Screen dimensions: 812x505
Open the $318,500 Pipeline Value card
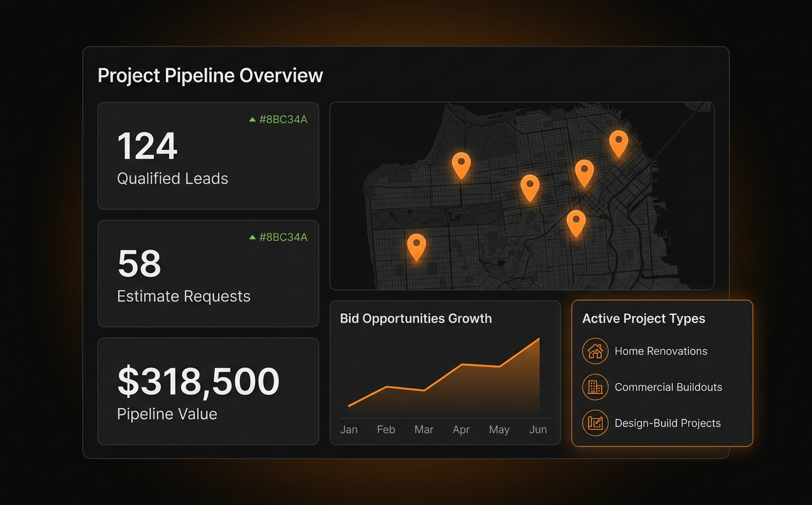208,391
